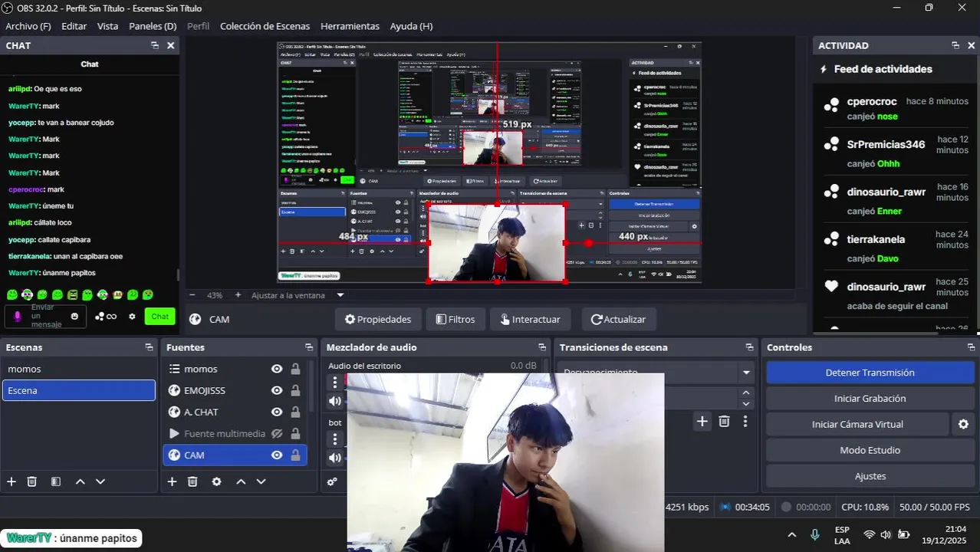Open scene filters icon in Escenas toolbar
980x552 pixels.
(x=56, y=481)
